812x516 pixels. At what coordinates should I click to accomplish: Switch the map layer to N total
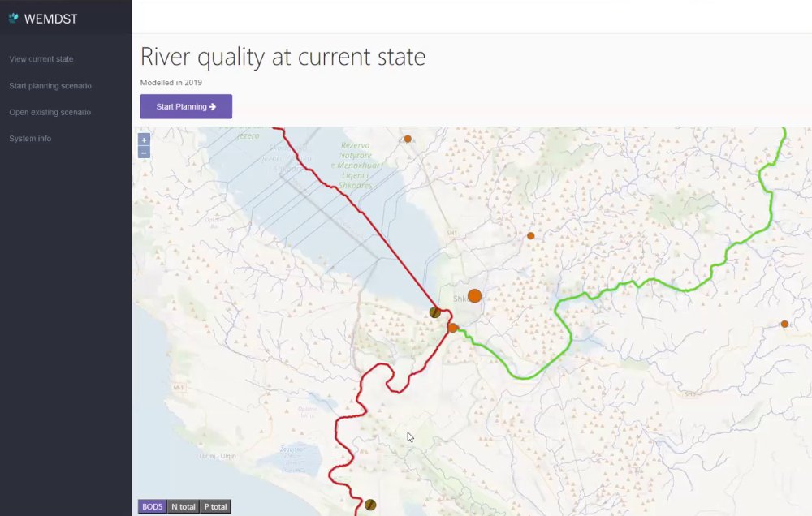(183, 507)
